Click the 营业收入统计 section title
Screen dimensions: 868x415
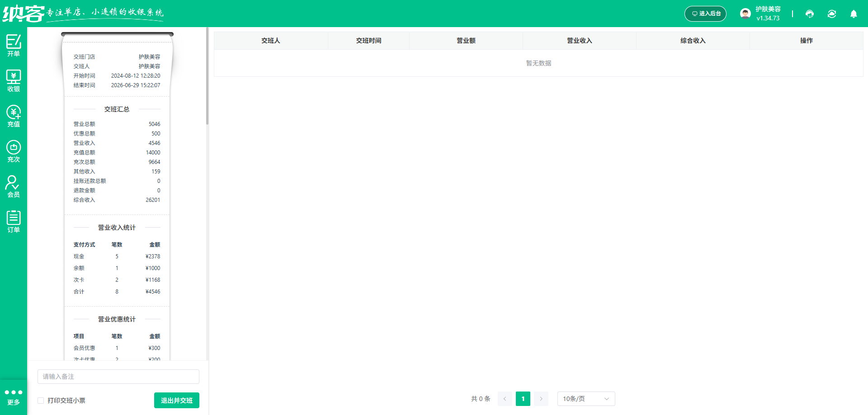coord(117,228)
